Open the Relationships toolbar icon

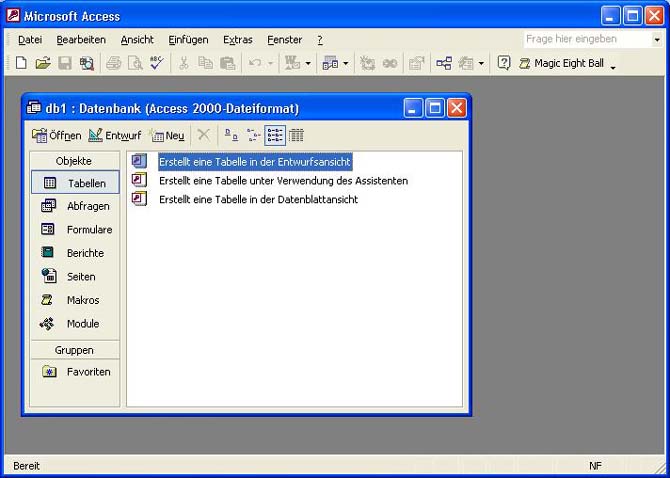point(444,63)
